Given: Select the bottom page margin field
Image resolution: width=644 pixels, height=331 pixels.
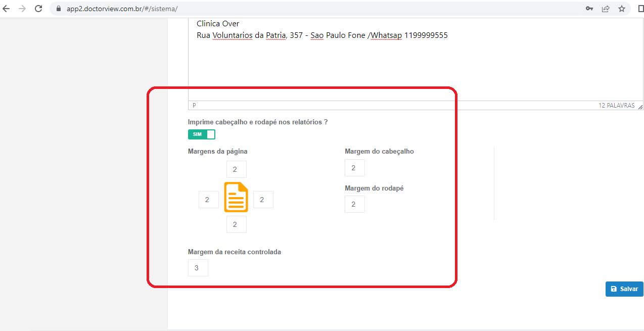Looking at the screenshot, I should pyautogui.click(x=236, y=224).
